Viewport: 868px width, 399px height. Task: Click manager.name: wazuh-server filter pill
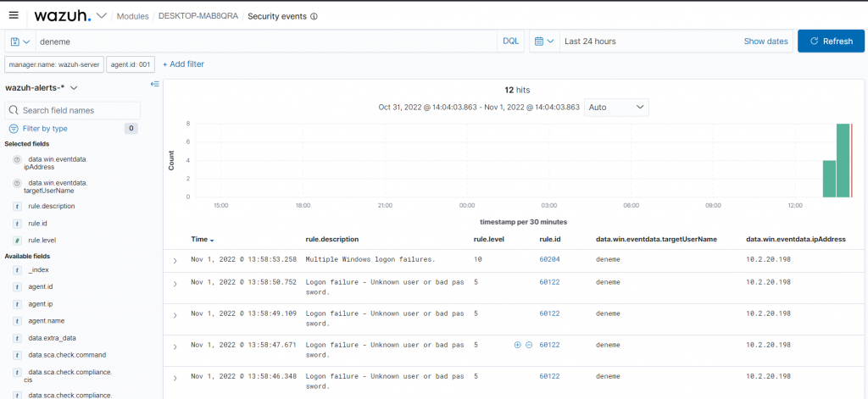pos(54,64)
